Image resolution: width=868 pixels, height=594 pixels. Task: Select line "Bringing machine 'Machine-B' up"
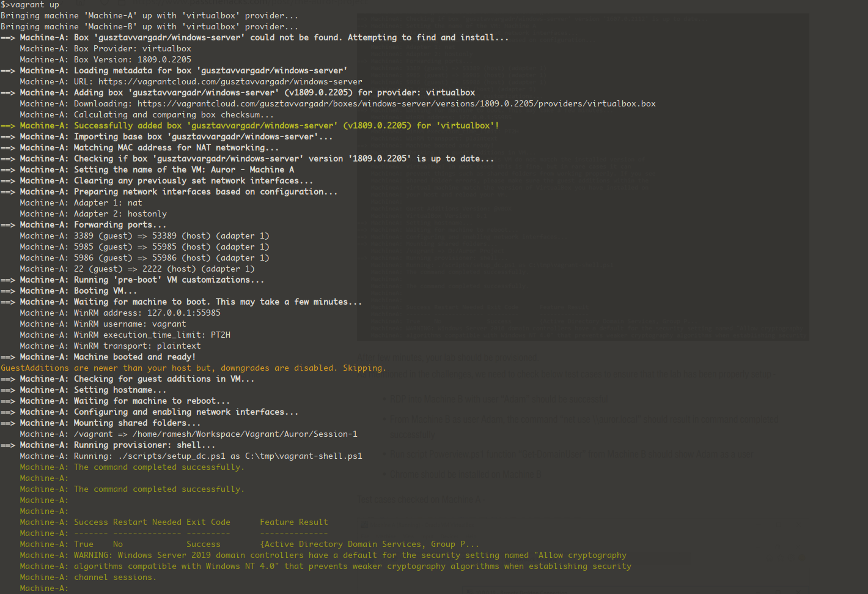150,27
